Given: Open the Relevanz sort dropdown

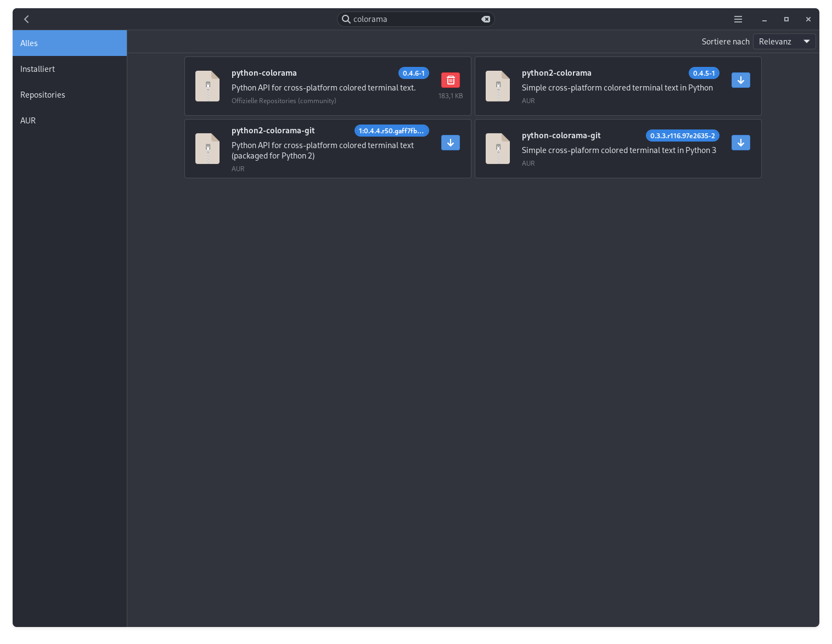Looking at the screenshot, I should 784,42.
